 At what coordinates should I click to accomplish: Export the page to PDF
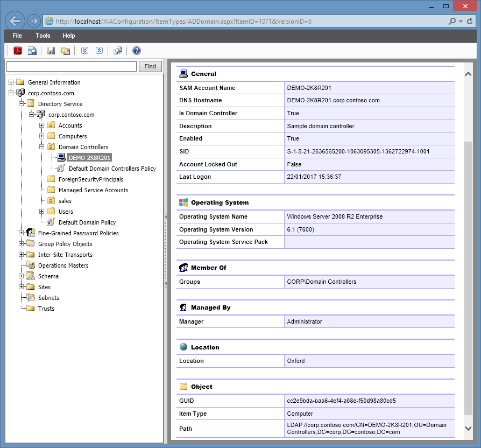click(x=17, y=50)
